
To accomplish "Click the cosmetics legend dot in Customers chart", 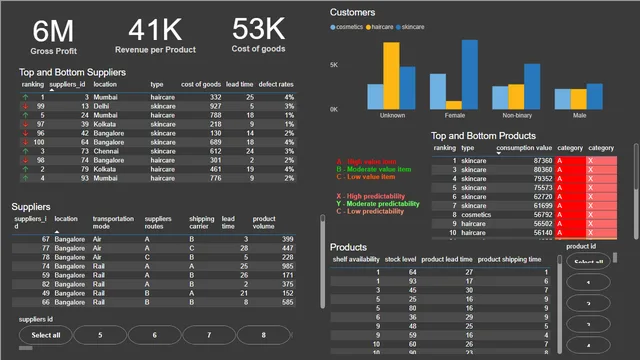I will tap(333, 27).
